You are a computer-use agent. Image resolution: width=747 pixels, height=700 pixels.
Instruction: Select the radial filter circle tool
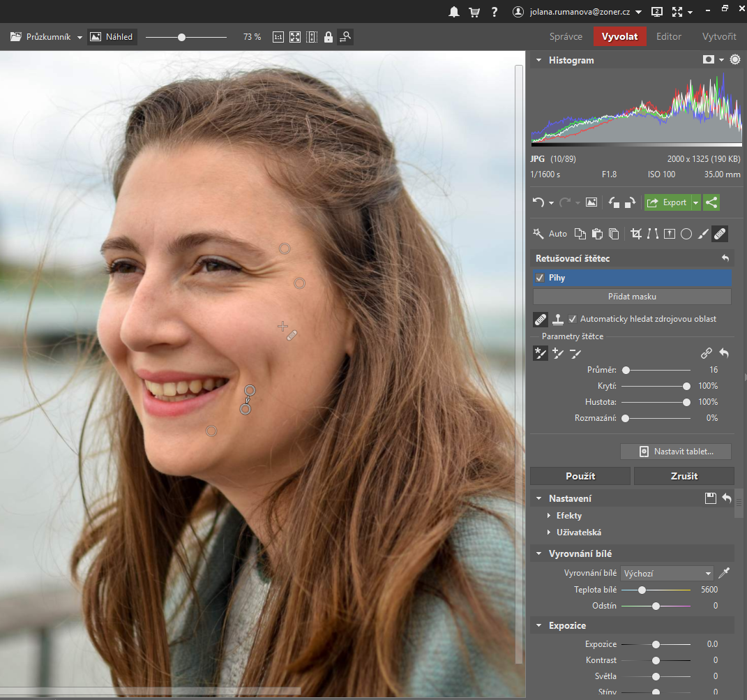686,234
